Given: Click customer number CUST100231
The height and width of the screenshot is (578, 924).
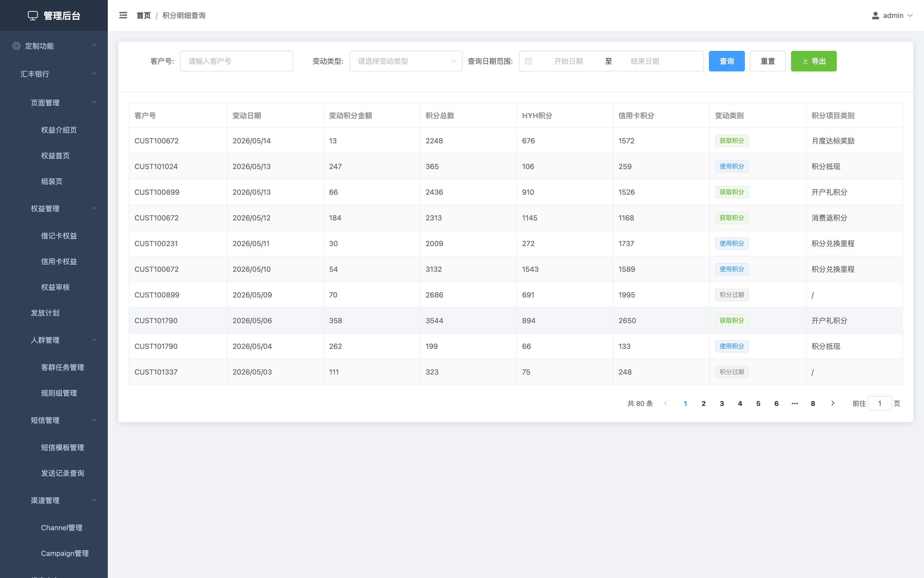Looking at the screenshot, I should pyautogui.click(x=156, y=244).
